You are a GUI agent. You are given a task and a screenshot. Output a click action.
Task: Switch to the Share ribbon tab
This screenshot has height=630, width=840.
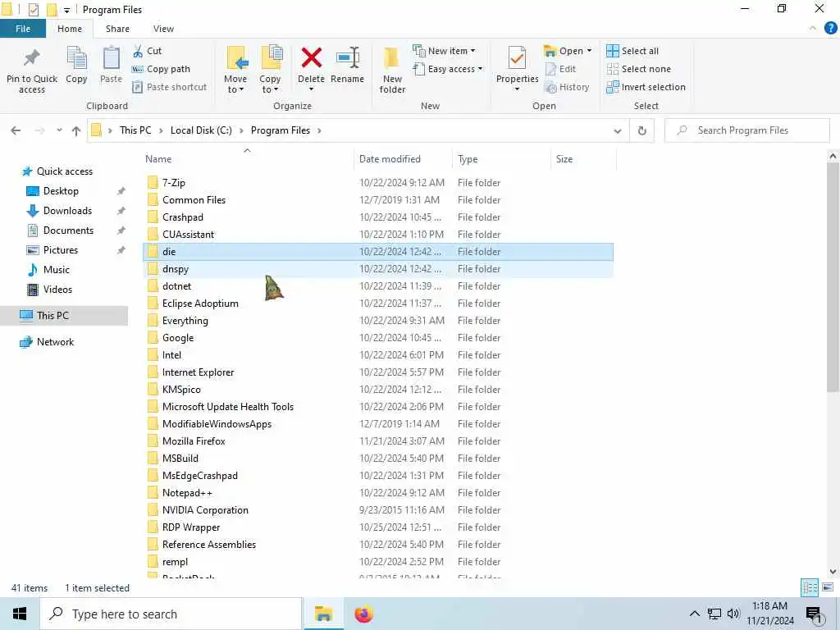(x=117, y=29)
